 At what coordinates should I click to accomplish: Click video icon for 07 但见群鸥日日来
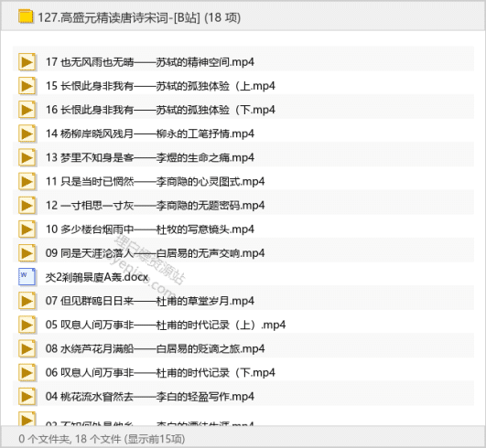click(x=27, y=301)
